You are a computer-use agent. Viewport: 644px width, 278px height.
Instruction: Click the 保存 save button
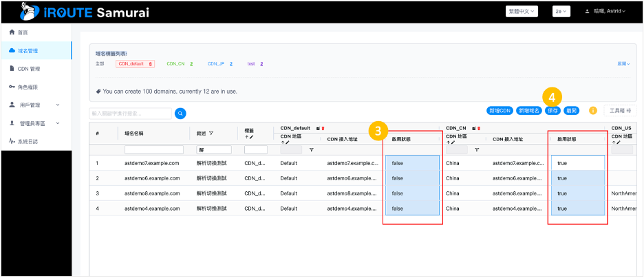click(x=552, y=110)
